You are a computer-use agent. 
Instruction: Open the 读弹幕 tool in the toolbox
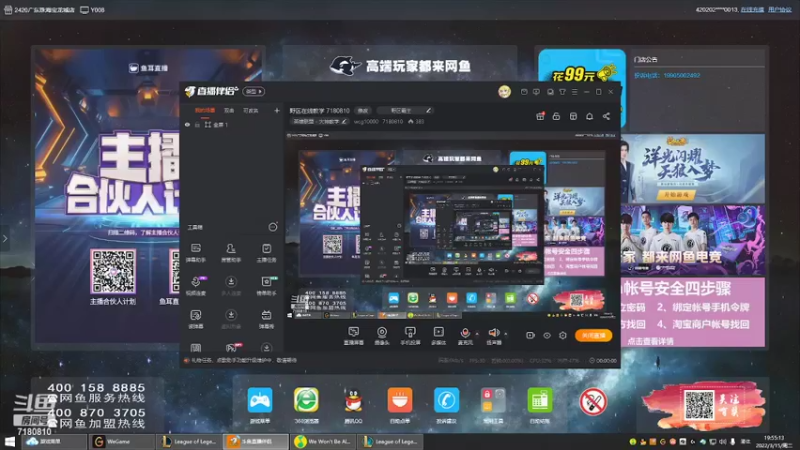pos(195,319)
